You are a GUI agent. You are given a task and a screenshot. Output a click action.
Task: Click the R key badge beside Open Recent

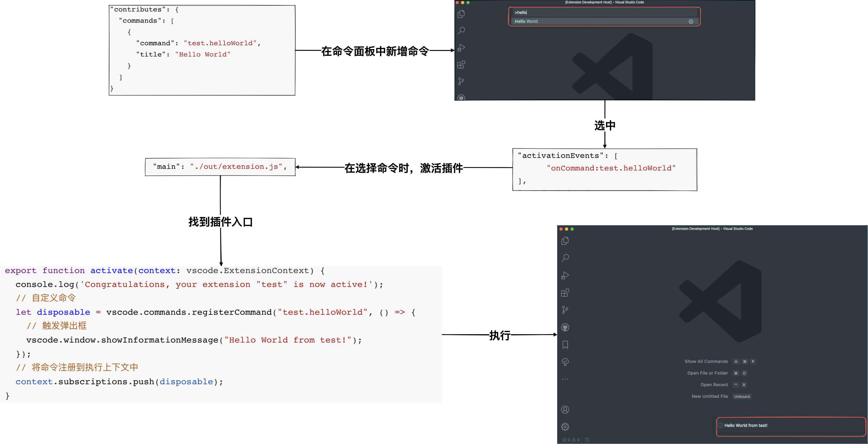744,385
